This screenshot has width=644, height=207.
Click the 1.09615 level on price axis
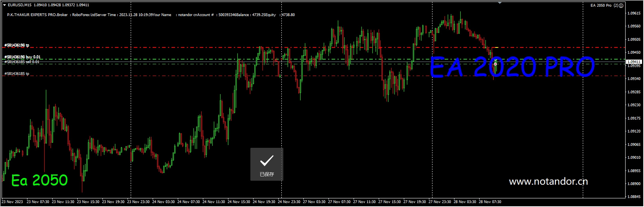(x=634, y=13)
